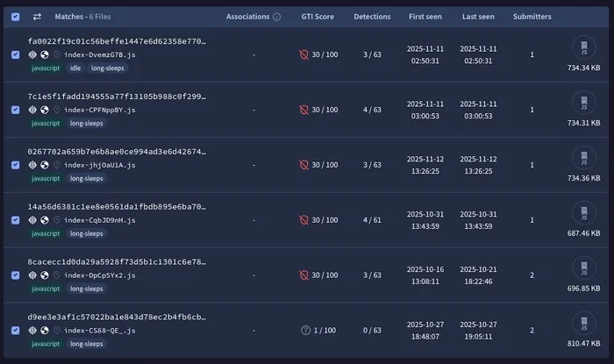Open hash fa0022f19c01c56beffe1447e6d62358e770
The image size is (614, 364).
[117, 41]
